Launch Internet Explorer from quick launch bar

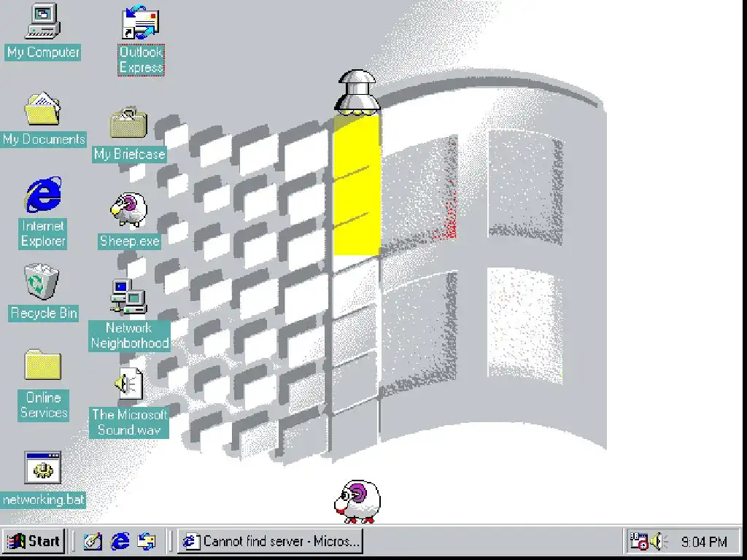pyautogui.click(x=120, y=542)
